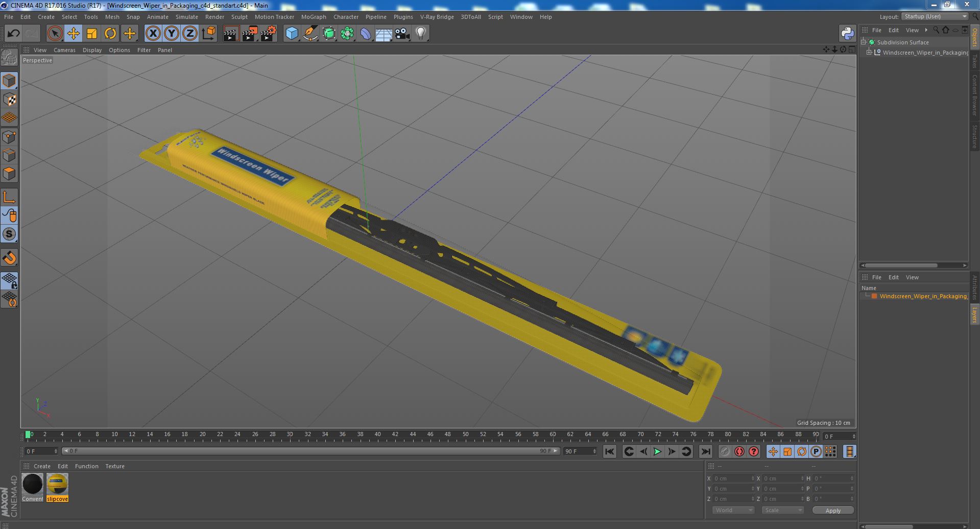Toggle Autokeying button
980x529 pixels.
[739, 451]
